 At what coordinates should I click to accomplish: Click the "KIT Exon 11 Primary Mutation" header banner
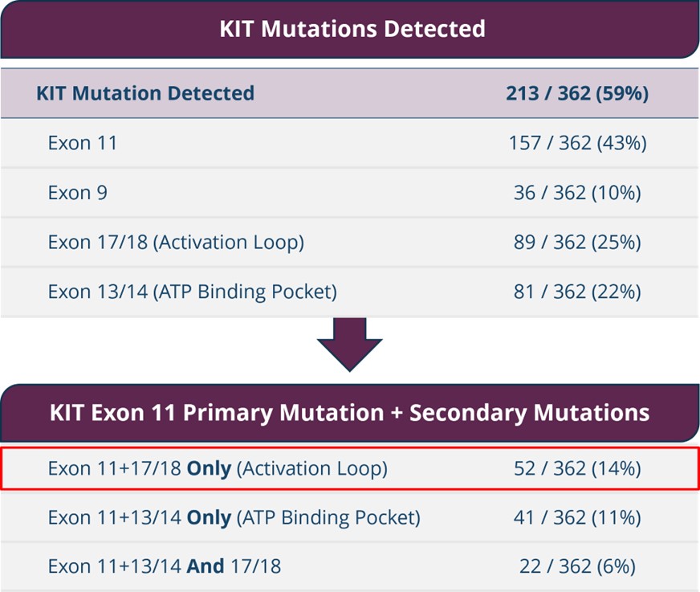[349, 413]
